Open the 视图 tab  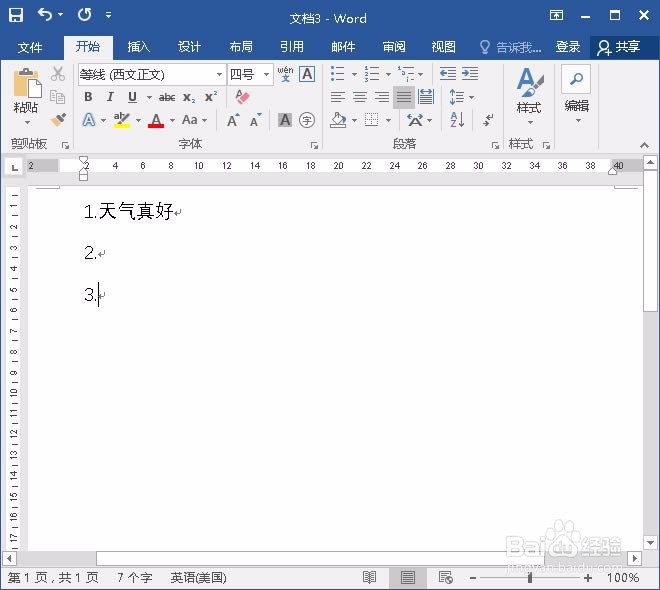click(x=444, y=47)
